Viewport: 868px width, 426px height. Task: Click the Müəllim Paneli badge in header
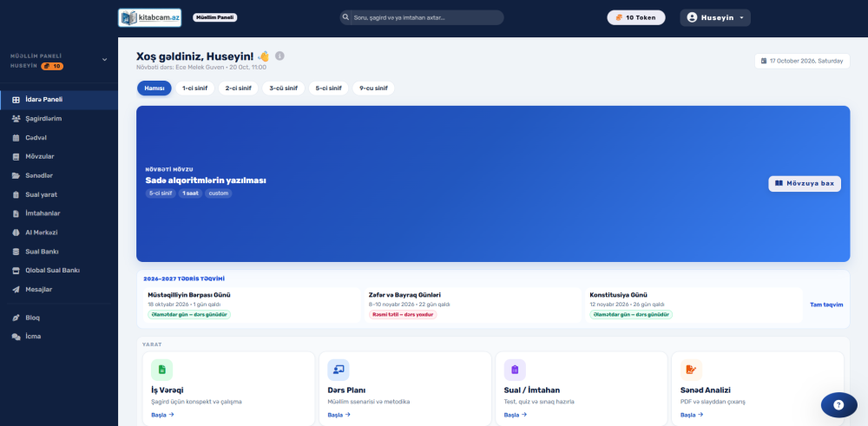(x=214, y=17)
